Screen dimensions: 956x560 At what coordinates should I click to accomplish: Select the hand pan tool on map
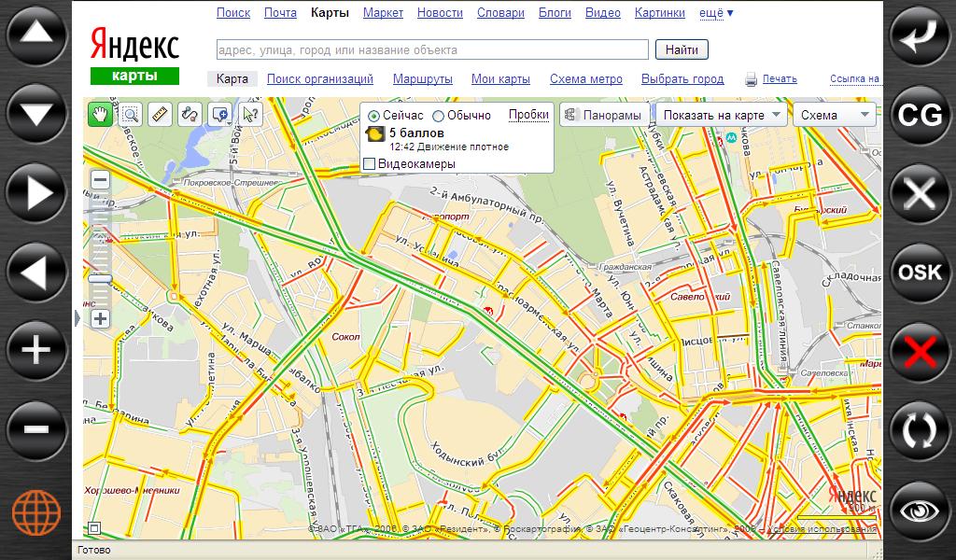[x=100, y=115]
